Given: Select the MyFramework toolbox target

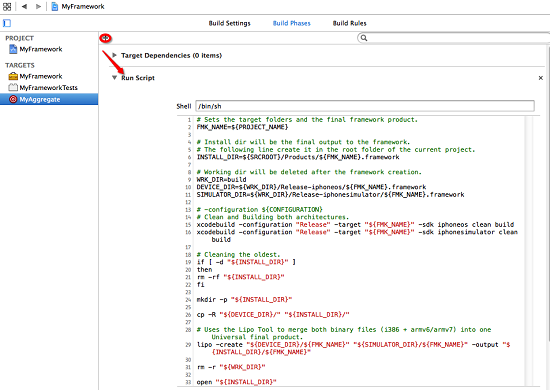Looking at the screenshot, I should (x=35, y=76).
